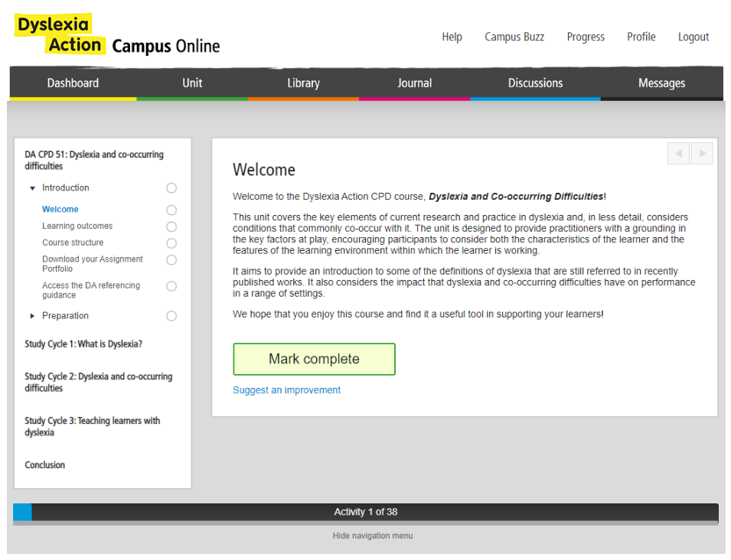Image resolution: width=731 pixels, height=560 pixels.
Task: Toggle completion circle for Introduction
Action: 171,187
